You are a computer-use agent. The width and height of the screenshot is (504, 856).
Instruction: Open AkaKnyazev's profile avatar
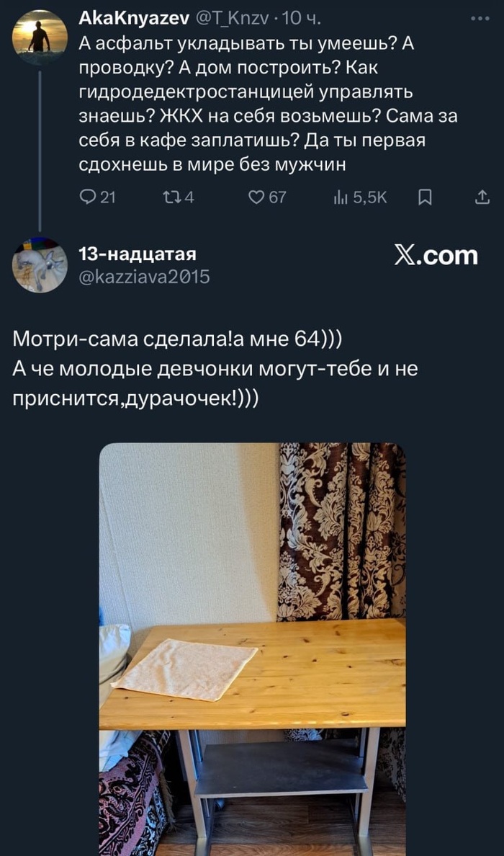(x=40, y=37)
